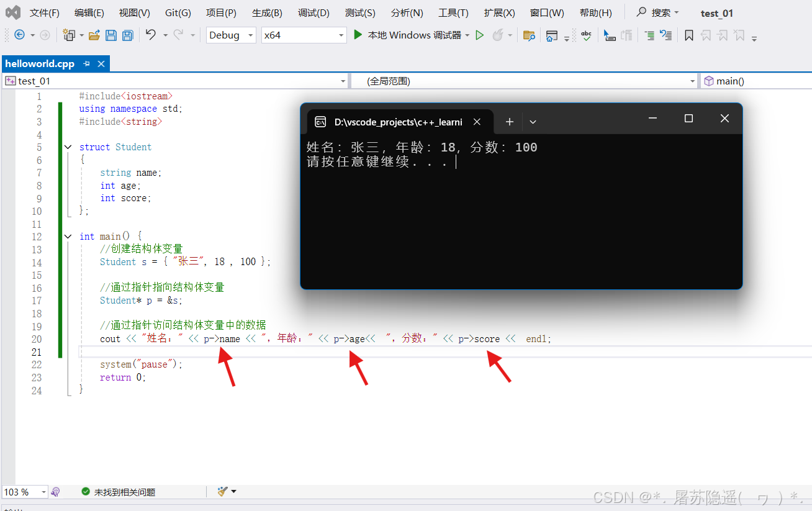Undo the last edit

click(x=151, y=35)
